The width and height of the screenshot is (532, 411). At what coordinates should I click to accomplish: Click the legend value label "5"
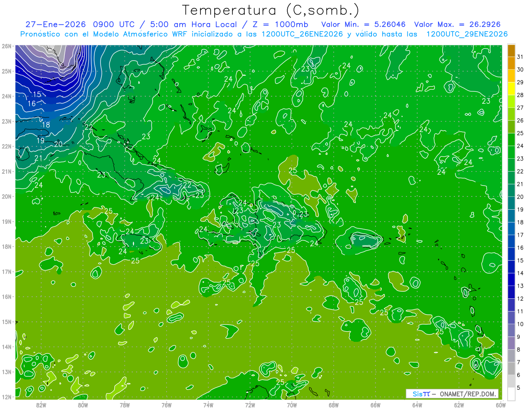pyautogui.click(x=519, y=388)
